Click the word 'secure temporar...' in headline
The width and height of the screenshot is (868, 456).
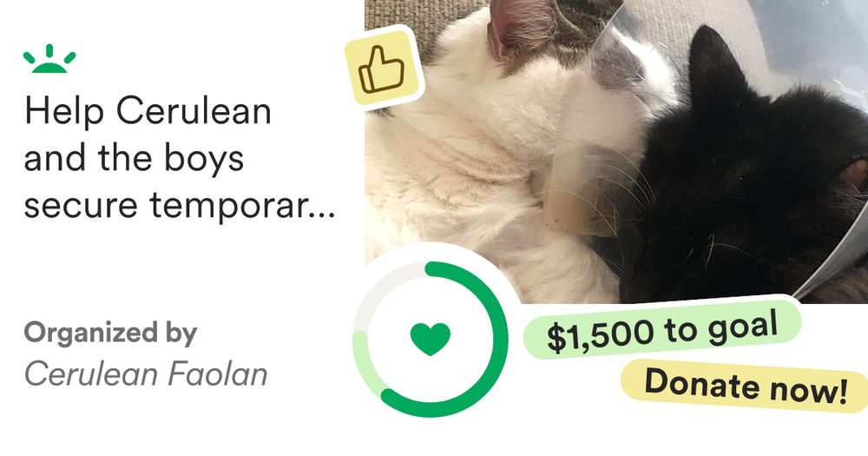click(x=180, y=205)
